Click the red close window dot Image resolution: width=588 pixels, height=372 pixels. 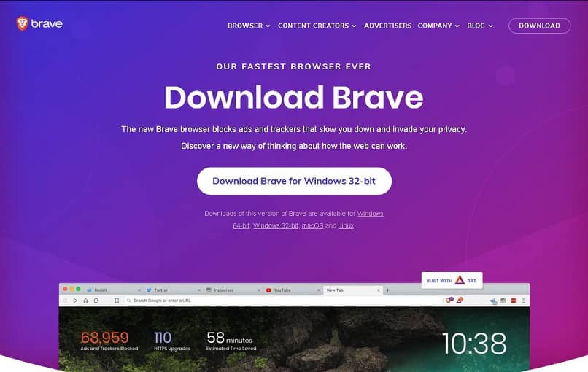pyautogui.click(x=65, y=289)
